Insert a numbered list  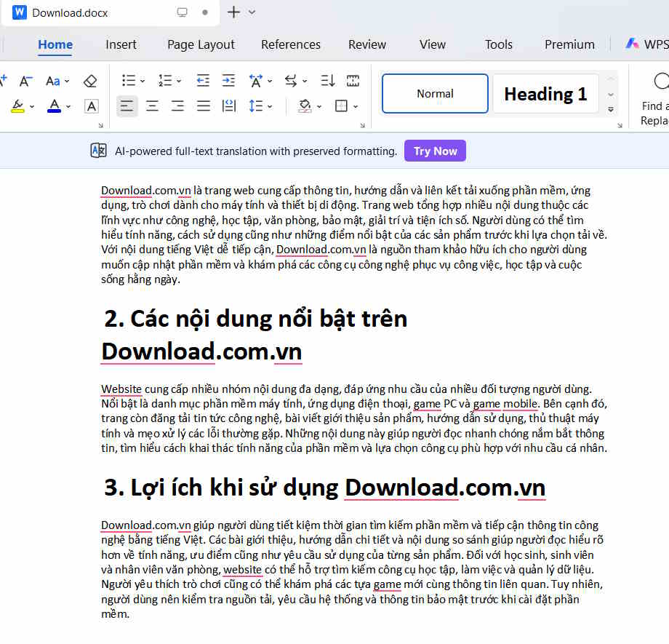coord(165,81)
